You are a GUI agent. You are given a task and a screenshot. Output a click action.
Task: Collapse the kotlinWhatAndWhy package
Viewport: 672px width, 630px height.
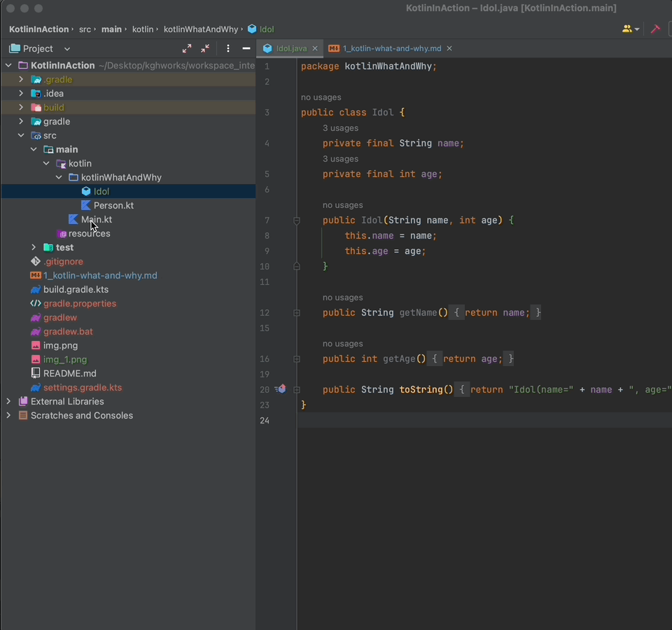(59, 177)
